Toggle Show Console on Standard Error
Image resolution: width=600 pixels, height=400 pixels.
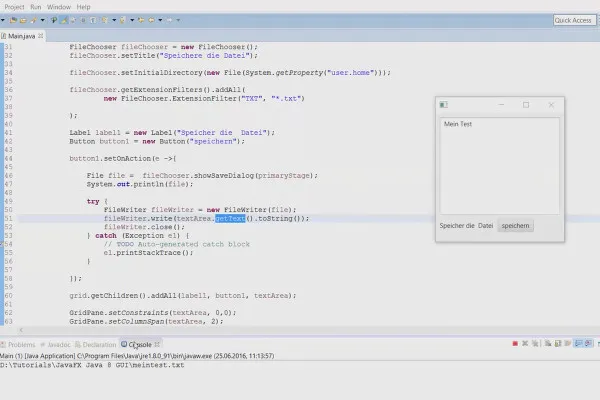[588, 344]
